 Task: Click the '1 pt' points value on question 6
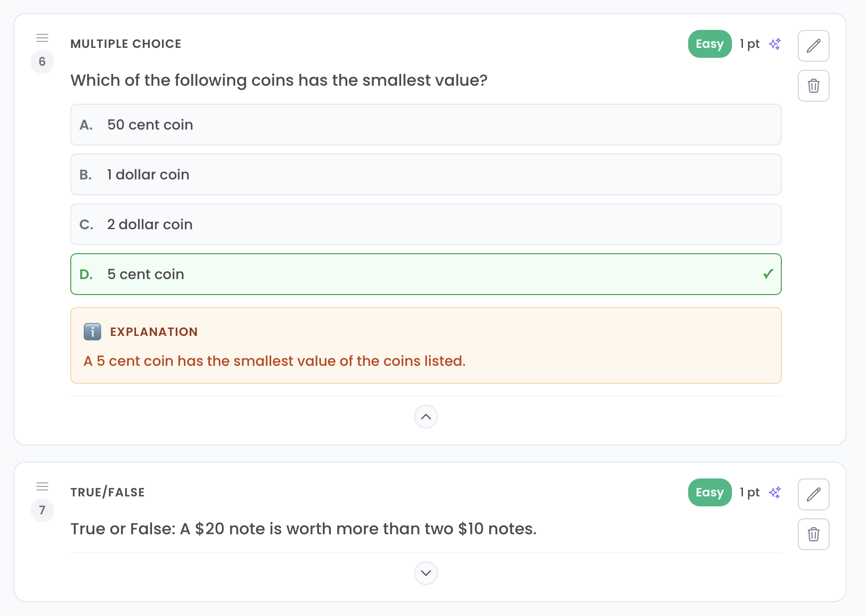point(749,44)
